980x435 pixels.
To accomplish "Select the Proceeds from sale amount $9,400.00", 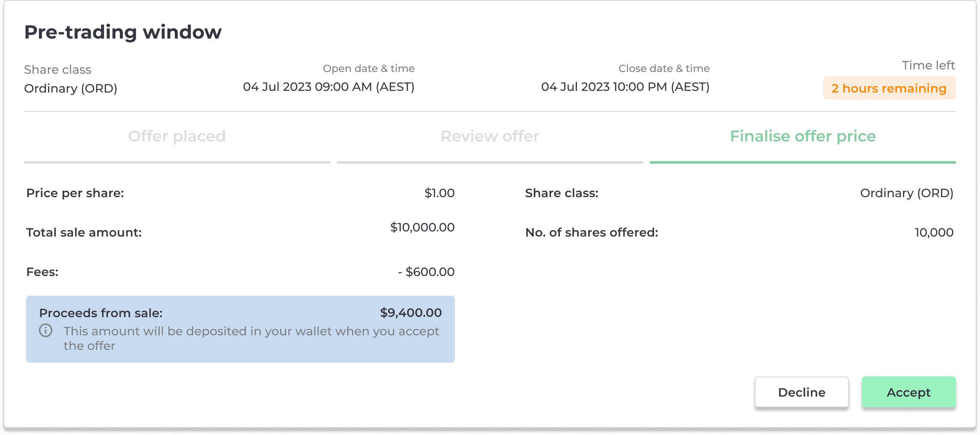I will tap(411, 312).
